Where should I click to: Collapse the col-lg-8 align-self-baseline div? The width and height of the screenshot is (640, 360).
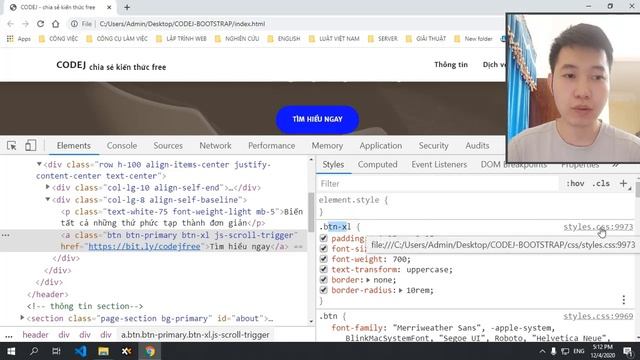pyautogui.click(x=48, y=199)
